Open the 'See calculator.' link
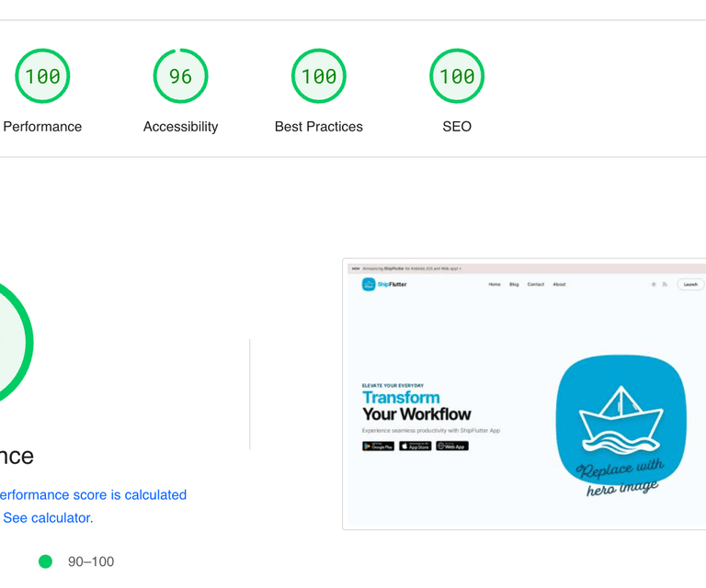 pos(48,518)
